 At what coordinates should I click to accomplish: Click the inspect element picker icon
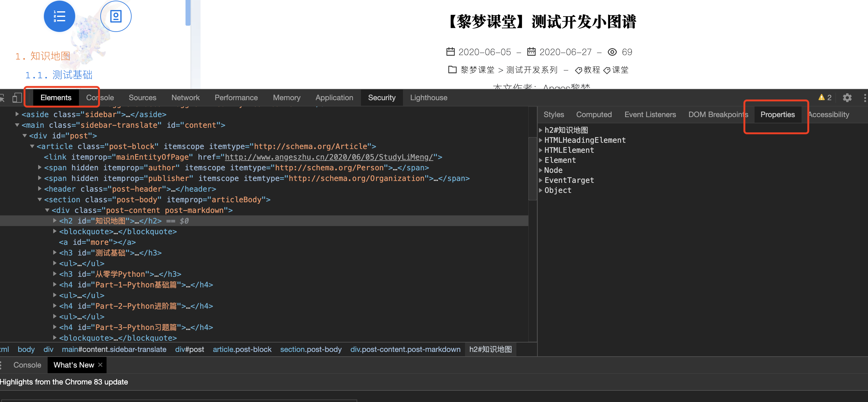(x=2, y=98)
